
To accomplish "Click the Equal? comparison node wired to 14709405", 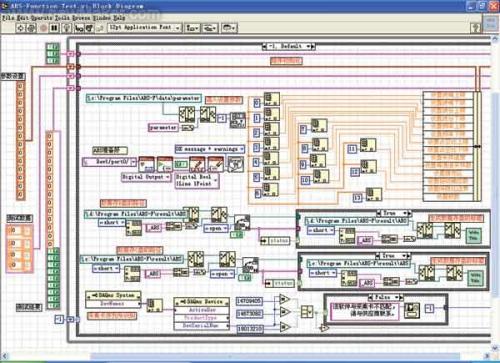I will pyautogui.click(x=284, y=299).
